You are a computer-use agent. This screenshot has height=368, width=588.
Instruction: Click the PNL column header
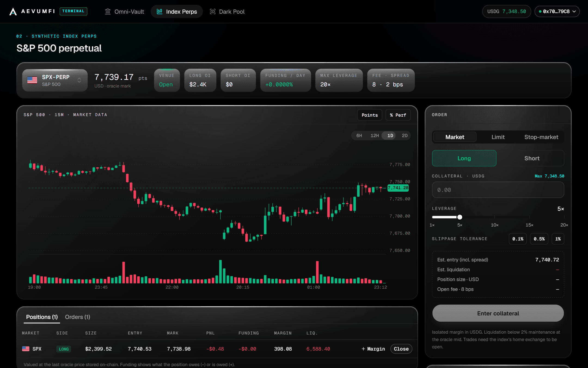coord(210,333)
